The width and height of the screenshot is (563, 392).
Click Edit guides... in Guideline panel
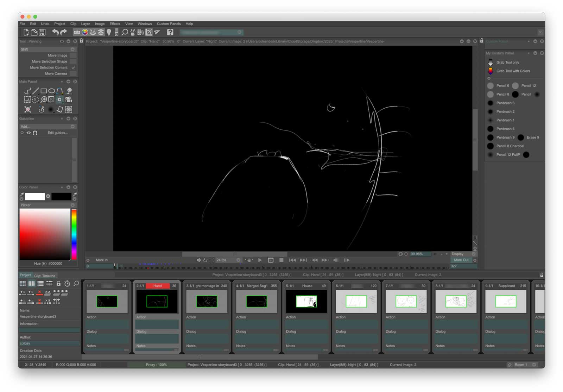coord(58,133)
